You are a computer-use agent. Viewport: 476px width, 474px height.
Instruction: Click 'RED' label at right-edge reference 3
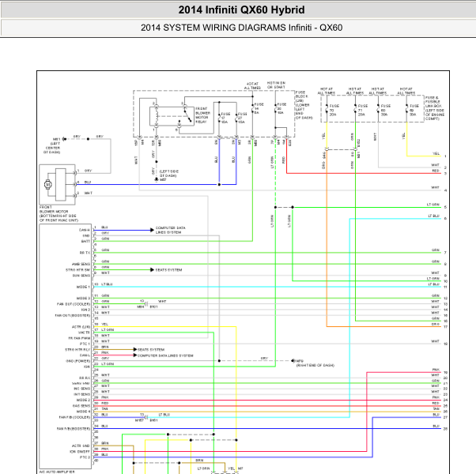pos(436,171)
